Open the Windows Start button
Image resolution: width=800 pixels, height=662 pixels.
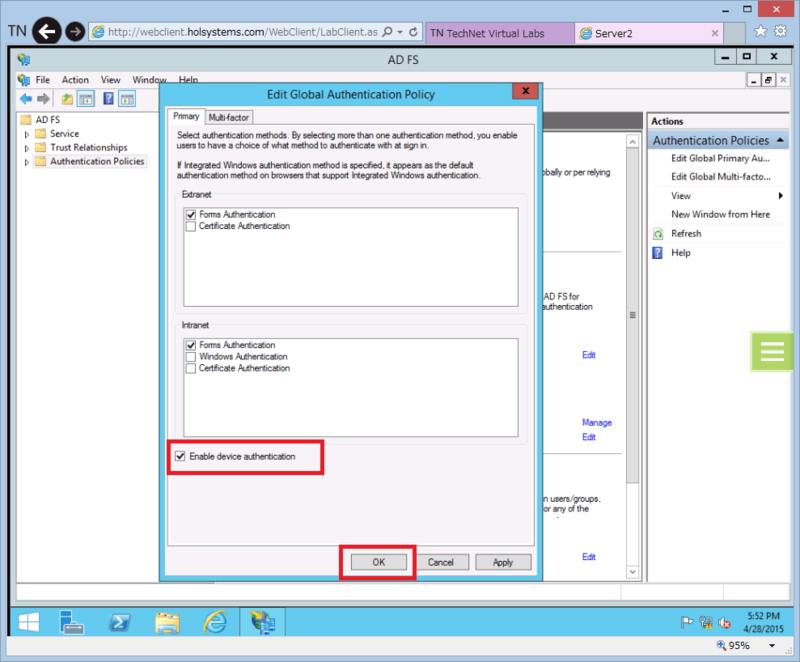click(29, 622)
